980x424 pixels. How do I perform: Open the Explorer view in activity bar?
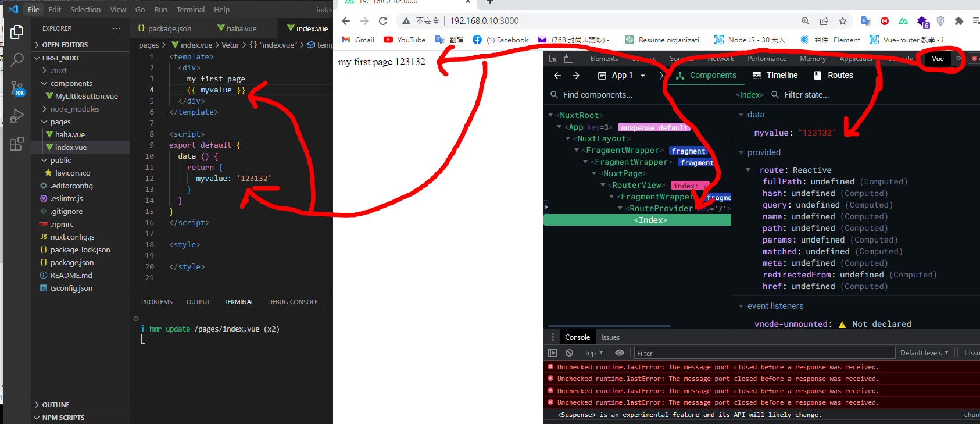[17, 31]
